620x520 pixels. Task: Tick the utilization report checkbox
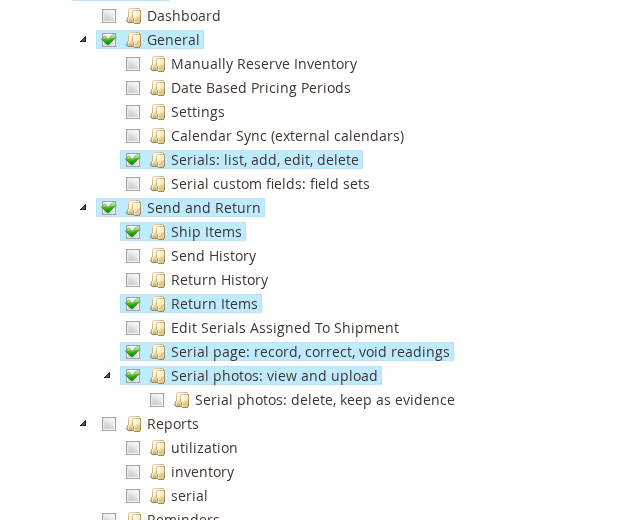pyautogui.click(x=133, y=448)
